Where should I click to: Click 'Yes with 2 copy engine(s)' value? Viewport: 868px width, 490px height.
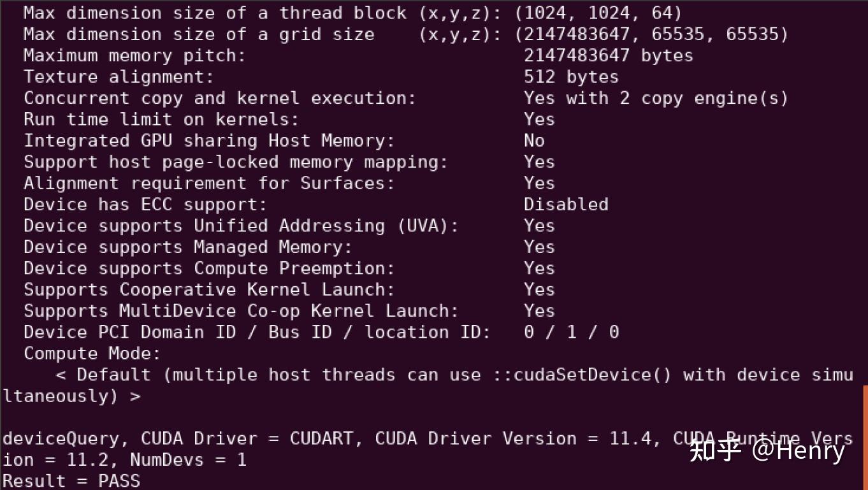point(656,98)
